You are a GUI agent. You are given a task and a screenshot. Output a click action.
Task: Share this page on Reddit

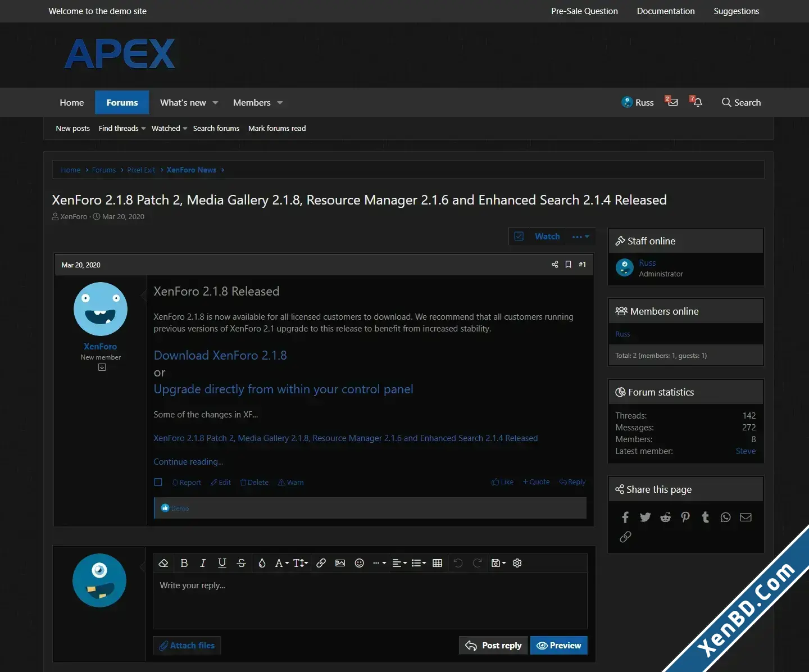(665, 517)
